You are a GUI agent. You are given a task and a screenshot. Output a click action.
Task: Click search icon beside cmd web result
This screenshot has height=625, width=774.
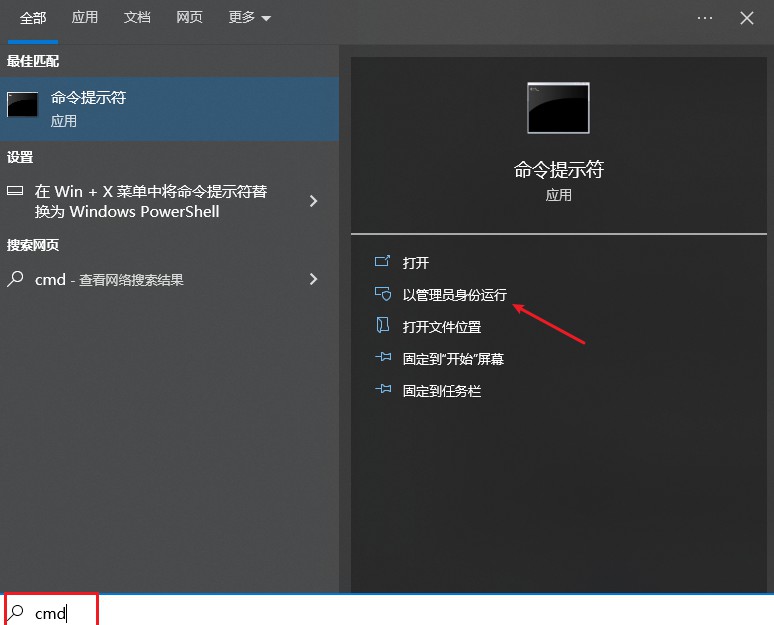[15, 279]
